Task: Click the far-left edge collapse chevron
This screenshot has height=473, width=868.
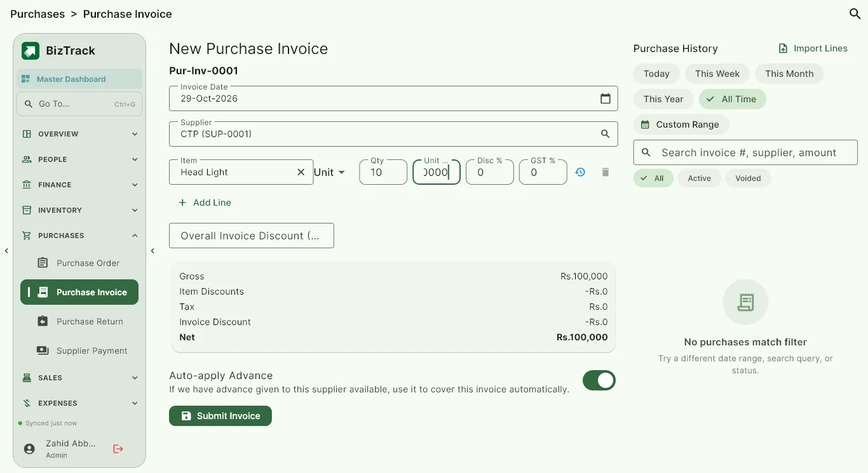Action: (6, 251)
